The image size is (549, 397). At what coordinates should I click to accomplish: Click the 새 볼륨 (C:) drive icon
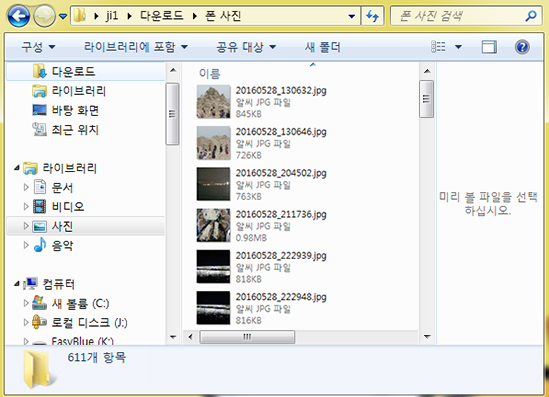tap(39, 302)
